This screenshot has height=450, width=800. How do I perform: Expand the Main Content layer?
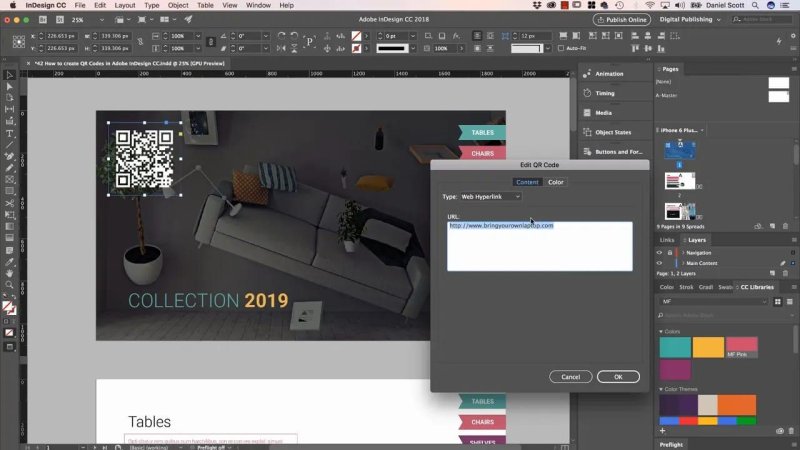pyautogui.click(x=683, y=263)
